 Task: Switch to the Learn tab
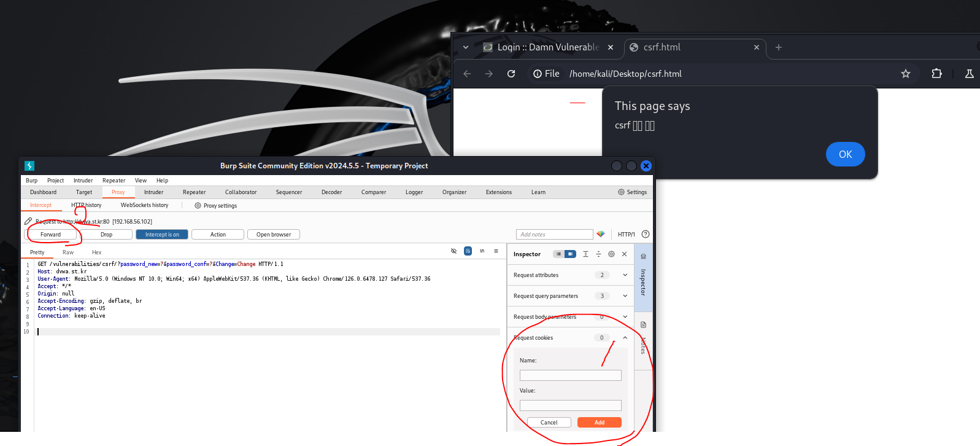click(x=538, y=192)
